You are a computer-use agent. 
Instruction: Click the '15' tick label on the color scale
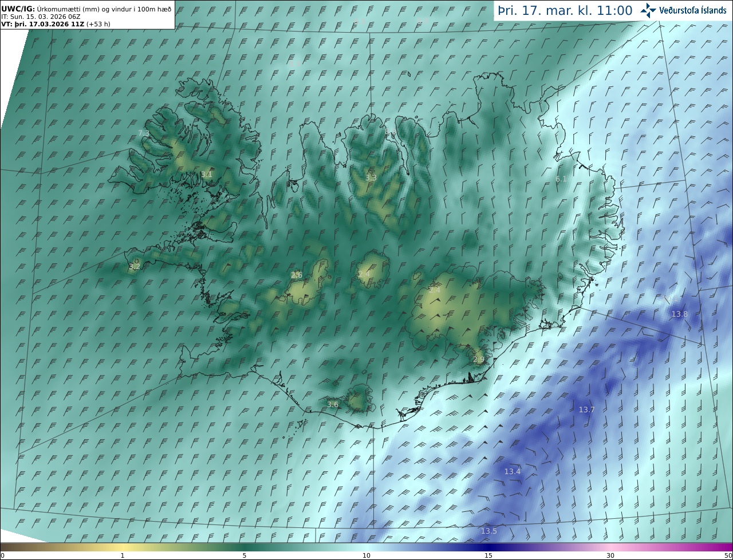488,555
